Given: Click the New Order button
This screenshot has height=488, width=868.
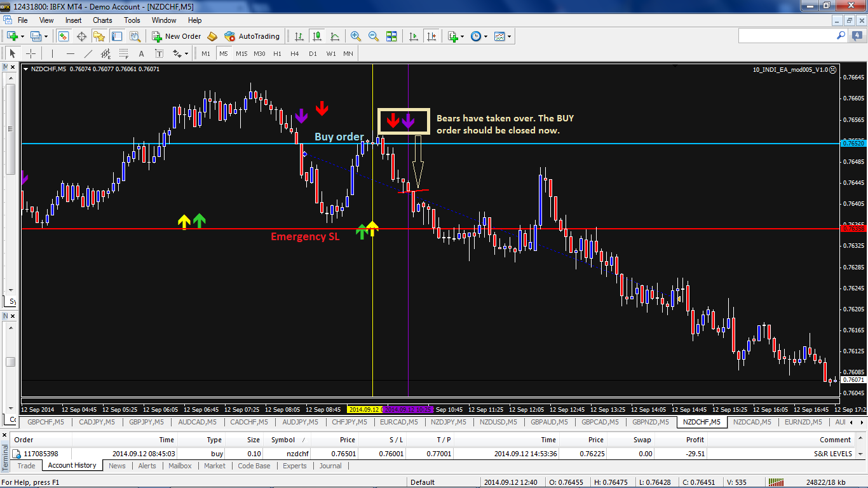Looking at the screenshot, I should [177, 36].
